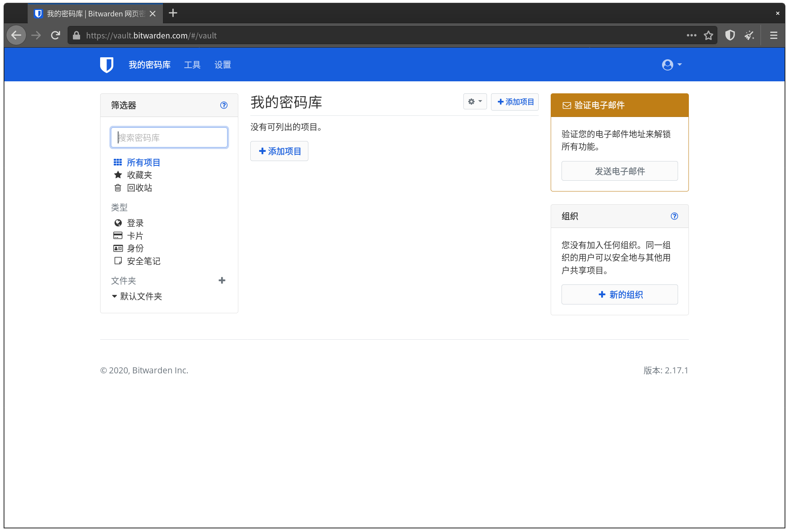Open the page actions three-dots menu

691,36
